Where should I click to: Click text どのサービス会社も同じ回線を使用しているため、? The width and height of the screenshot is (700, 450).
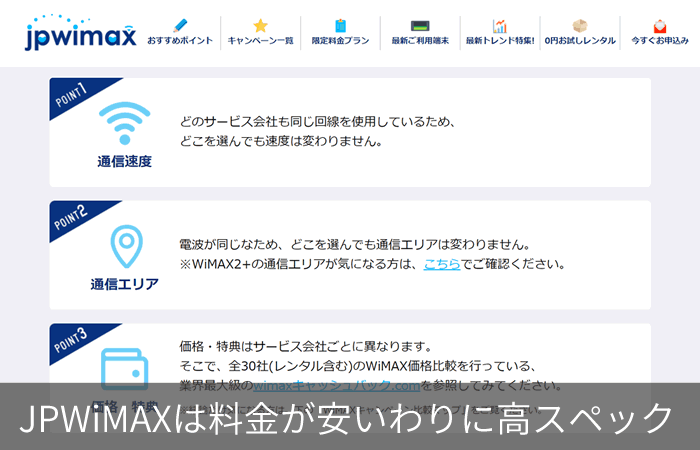pyautogui.click(x=317, y=122)
